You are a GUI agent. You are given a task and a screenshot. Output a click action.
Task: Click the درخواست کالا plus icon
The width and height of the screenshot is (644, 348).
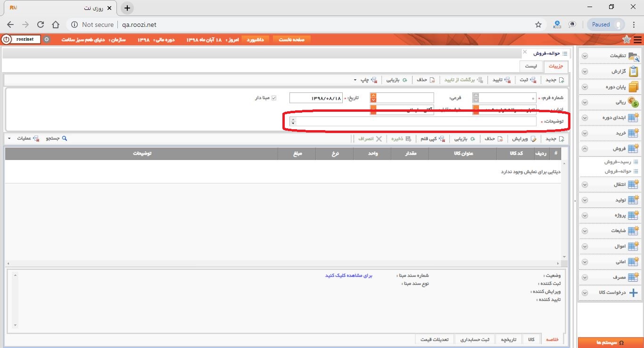click(634, 292)
